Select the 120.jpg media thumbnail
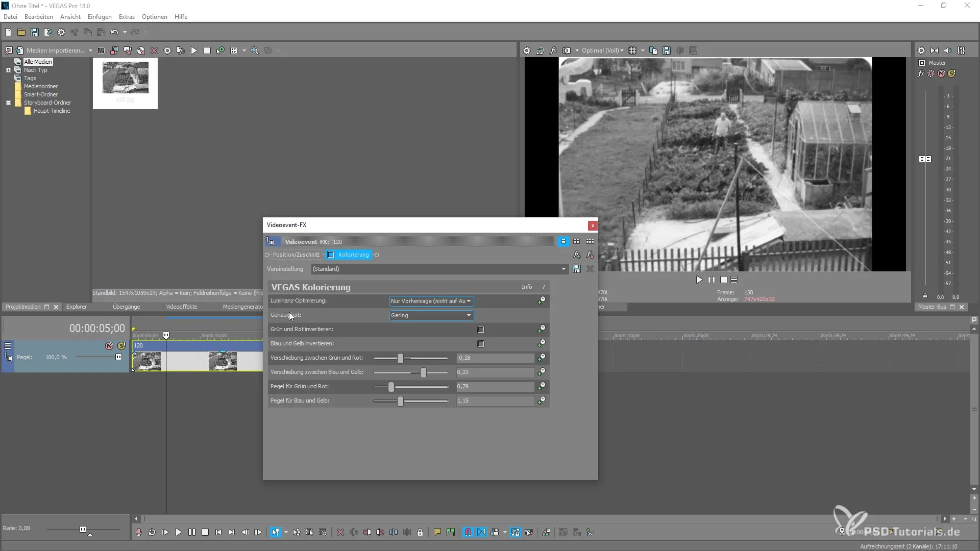Viewport: 980px width, 551px height. [x=125, y=83]
